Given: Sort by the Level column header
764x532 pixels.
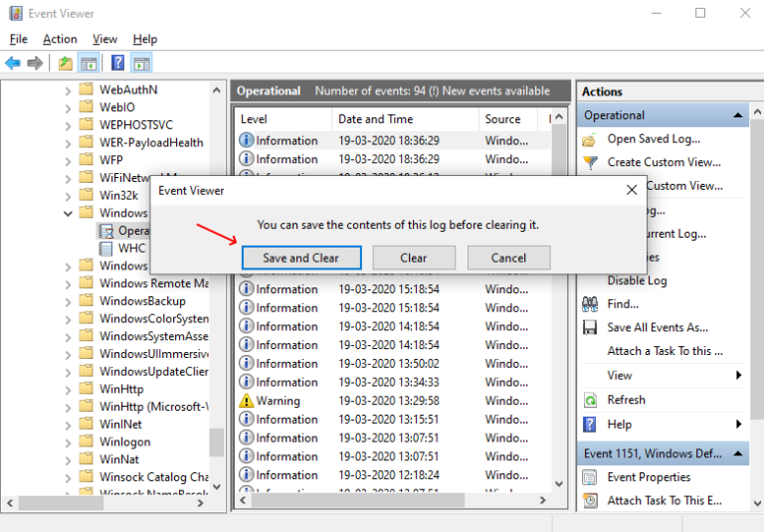Looking at the screenshot, I should (x=285, y=119).
